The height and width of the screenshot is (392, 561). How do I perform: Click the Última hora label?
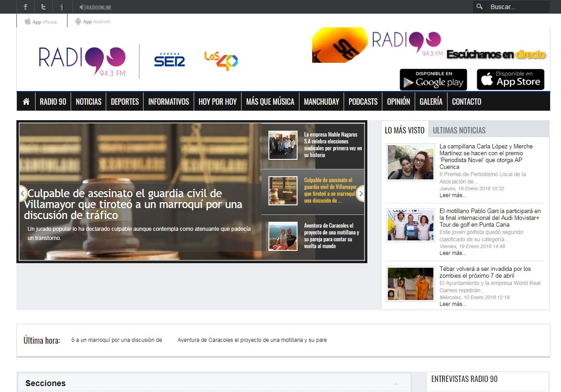[42, 341]
